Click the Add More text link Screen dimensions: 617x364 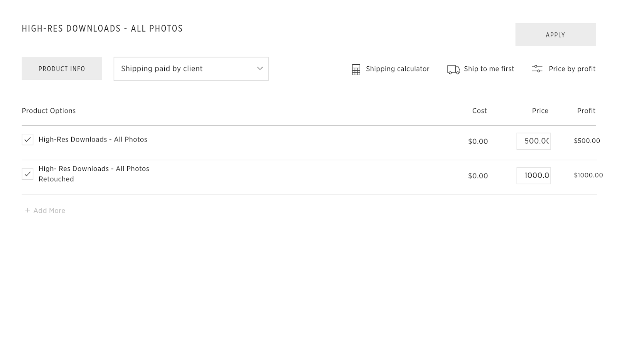point(49,211)
